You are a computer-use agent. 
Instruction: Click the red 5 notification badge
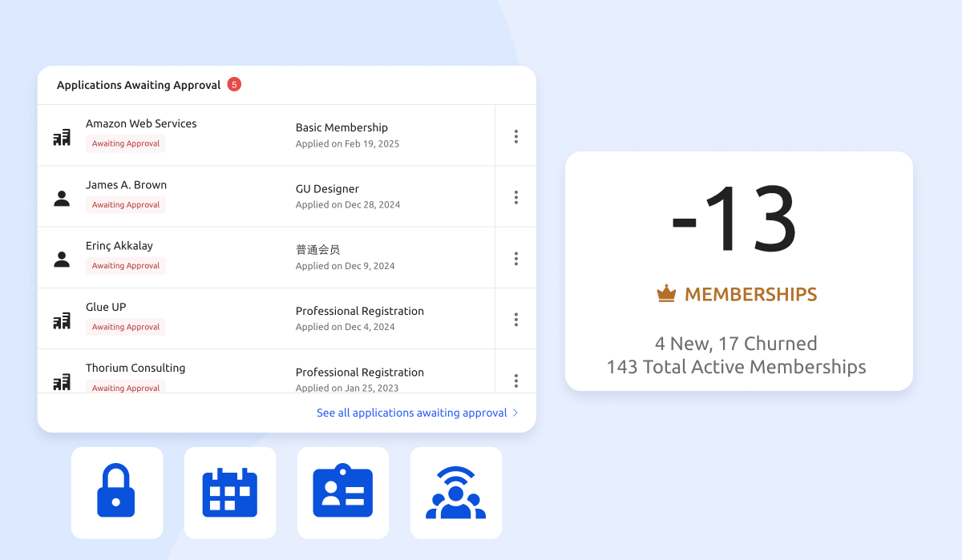point(234,84)
